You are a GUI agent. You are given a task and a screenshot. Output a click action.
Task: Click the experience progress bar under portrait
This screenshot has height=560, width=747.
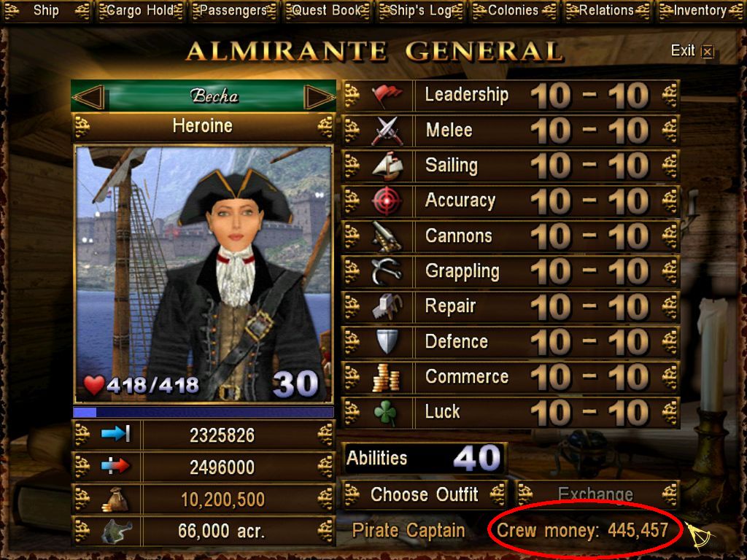pos(204,411)
